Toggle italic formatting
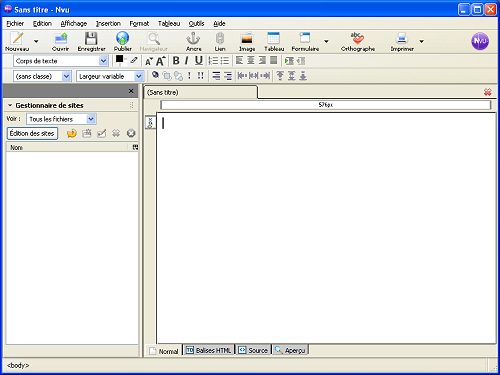 187,61
